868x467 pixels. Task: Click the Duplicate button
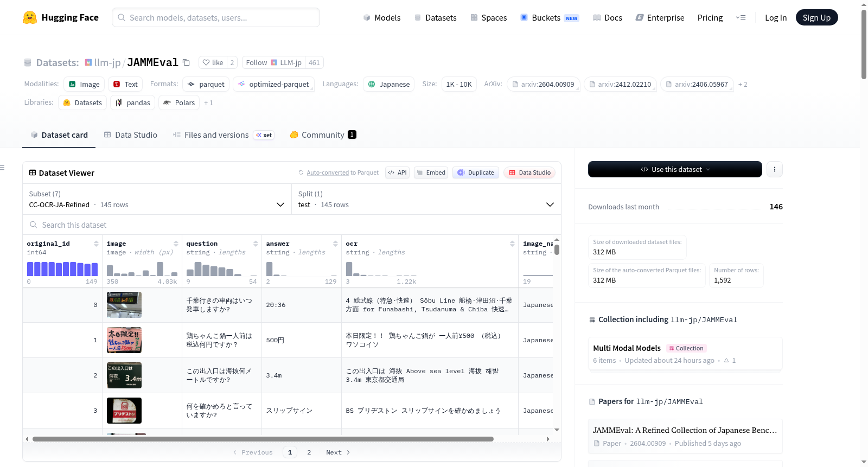(476, 172)
